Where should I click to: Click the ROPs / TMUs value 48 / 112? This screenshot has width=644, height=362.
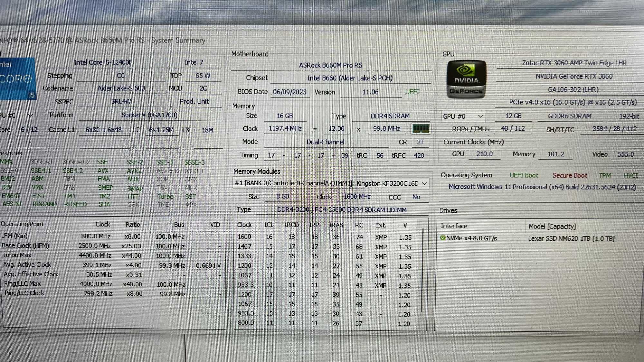(x=513, y=129)
